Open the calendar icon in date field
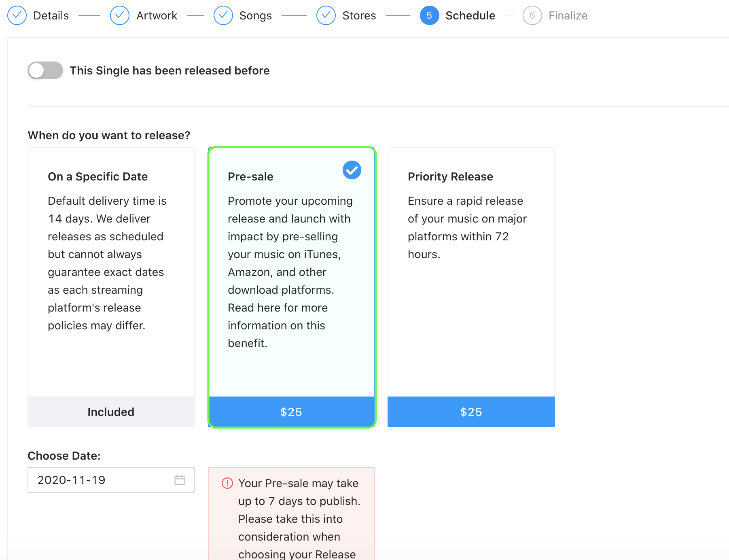This screenshot has width=729, height=560. pyautogui.click(x=180, y=480)
